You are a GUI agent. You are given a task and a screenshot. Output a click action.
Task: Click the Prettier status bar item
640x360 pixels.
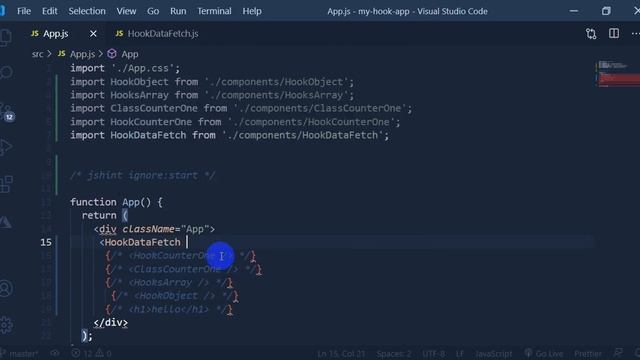click(588, 354)
